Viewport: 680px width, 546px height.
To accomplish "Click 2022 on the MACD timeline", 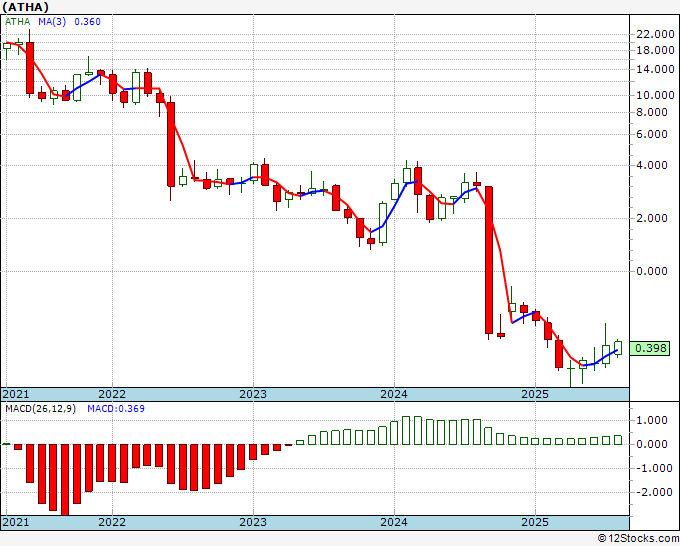I will point(112,522).
